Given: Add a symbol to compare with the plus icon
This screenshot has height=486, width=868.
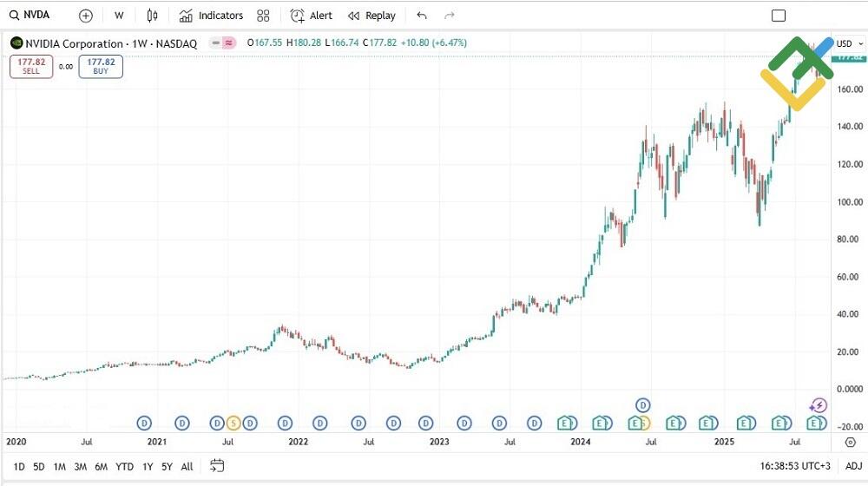Looking at the screenshot, I should point(85,16).
